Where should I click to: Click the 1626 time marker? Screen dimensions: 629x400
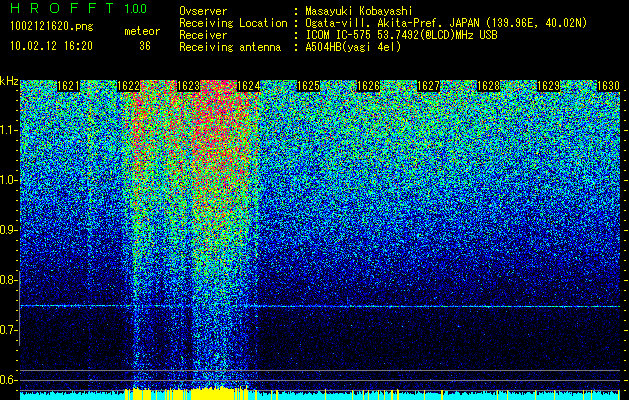point(369,86)
